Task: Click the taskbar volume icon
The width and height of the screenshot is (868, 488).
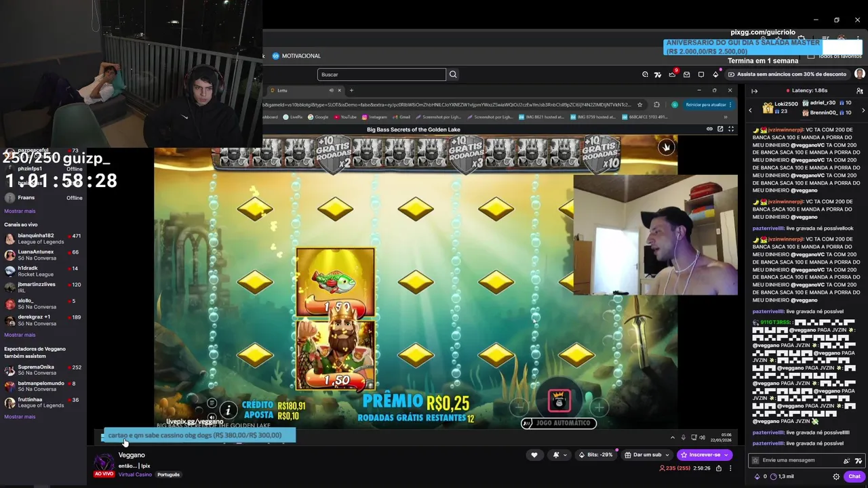Action: (702, 437)
